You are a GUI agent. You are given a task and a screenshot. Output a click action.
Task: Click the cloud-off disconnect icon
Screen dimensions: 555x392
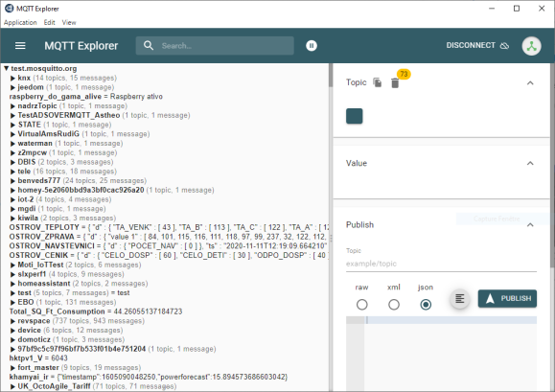point(504,46)
